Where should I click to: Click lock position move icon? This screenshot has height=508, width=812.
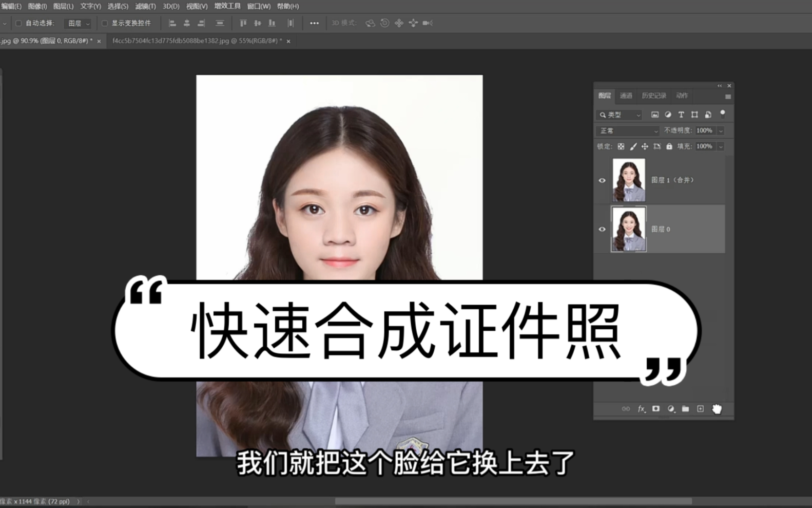tap(645, 146)
